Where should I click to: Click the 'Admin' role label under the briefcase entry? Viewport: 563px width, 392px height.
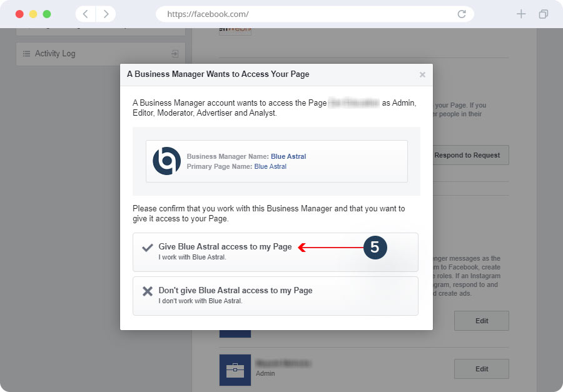click(265, 373)
